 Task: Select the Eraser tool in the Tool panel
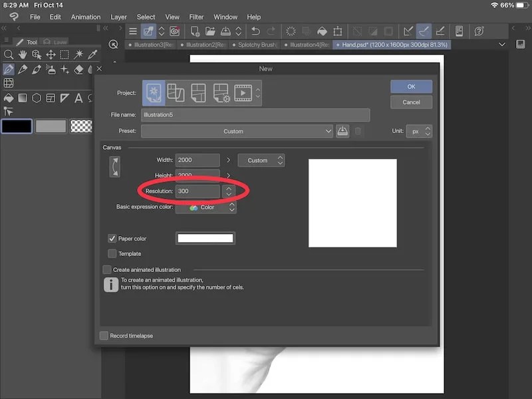click(78, 70)
